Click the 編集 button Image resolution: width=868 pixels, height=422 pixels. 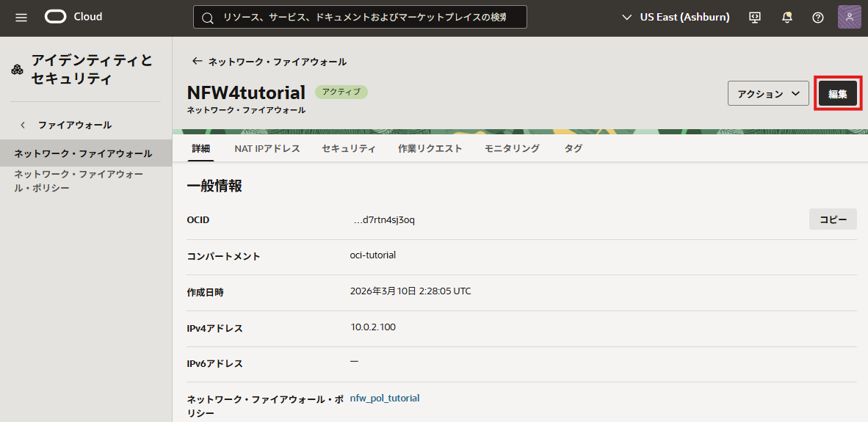[838, 94]
